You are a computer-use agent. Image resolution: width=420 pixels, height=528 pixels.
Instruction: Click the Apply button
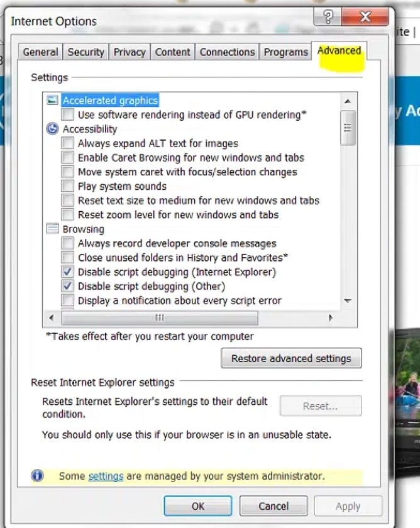click(348, 506)
